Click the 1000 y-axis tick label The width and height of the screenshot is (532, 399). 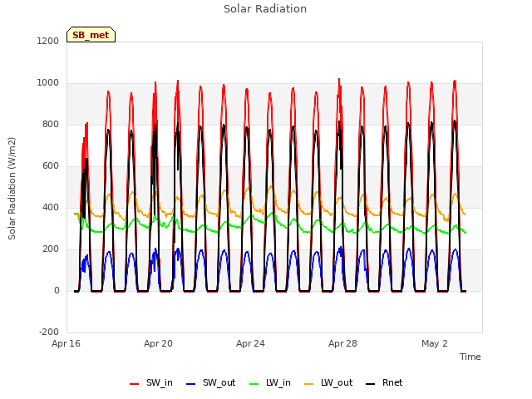tap(48, 83)
